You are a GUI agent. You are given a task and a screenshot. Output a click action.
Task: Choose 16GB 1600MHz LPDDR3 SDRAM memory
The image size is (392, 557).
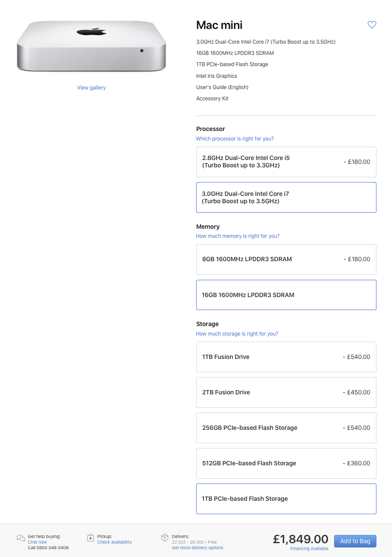coord(286,295)
